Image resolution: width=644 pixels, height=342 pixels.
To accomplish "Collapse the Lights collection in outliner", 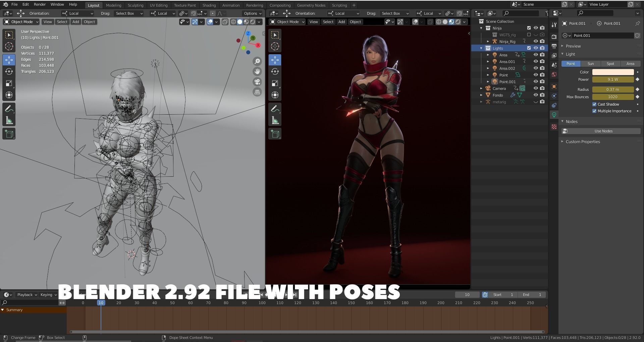I will 481,48.
